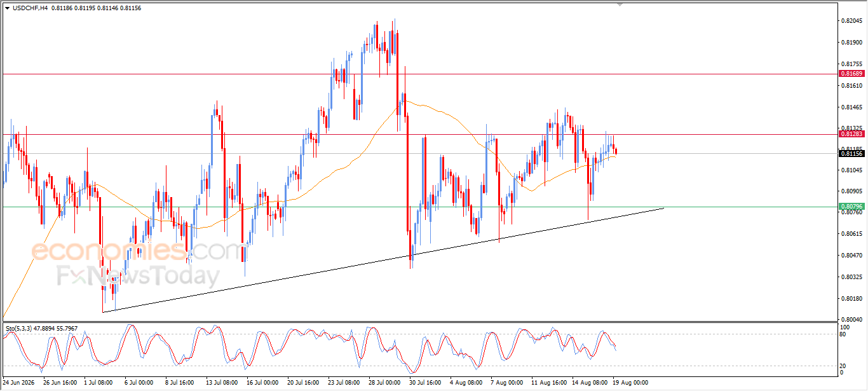The height and width of the screenshot is (391, 868).
Task: Select the chart shift triangle marker at top
Action: [x=621, y=4]
